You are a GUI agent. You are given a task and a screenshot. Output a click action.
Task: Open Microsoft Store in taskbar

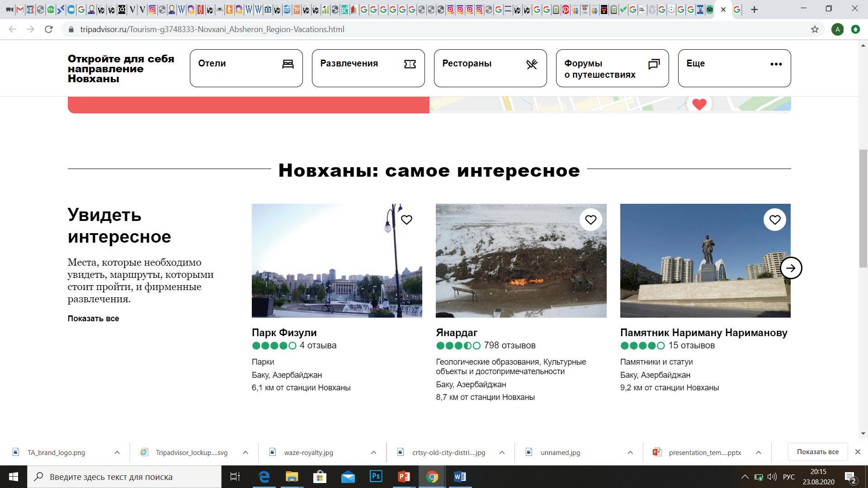pos(320,477)
